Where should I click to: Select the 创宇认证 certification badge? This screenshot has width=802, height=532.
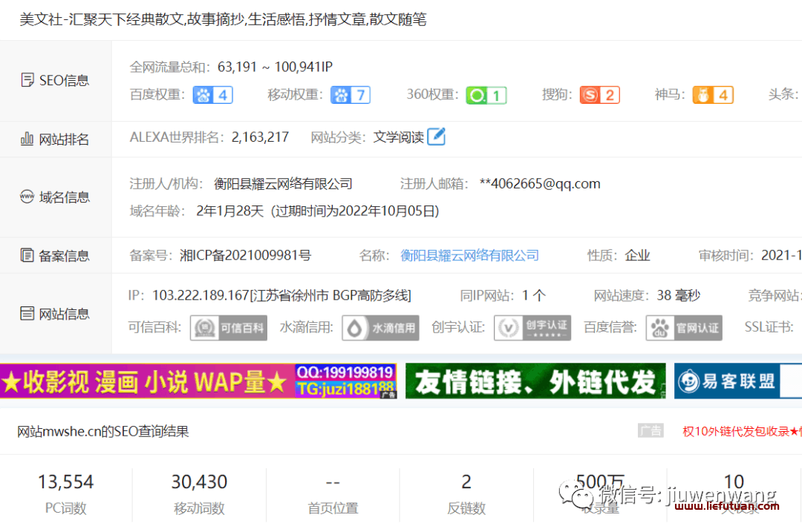pos(532,327)
